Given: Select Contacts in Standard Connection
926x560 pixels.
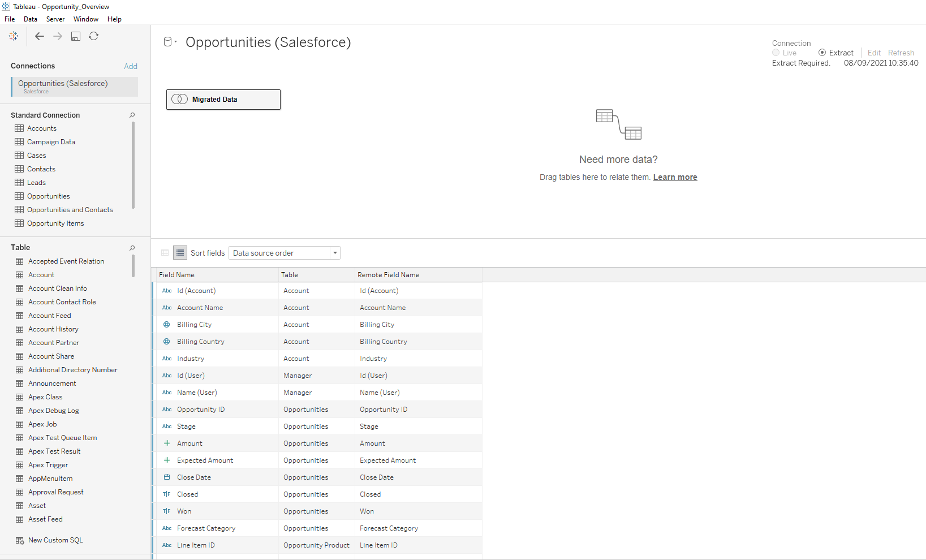Looking at the screenshot, I should click(41, 169).
